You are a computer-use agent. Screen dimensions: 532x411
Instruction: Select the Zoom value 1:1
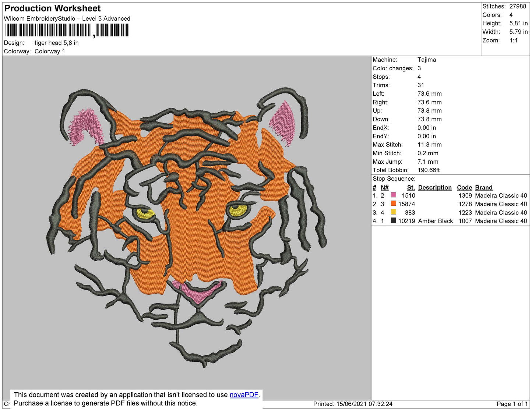514,40
